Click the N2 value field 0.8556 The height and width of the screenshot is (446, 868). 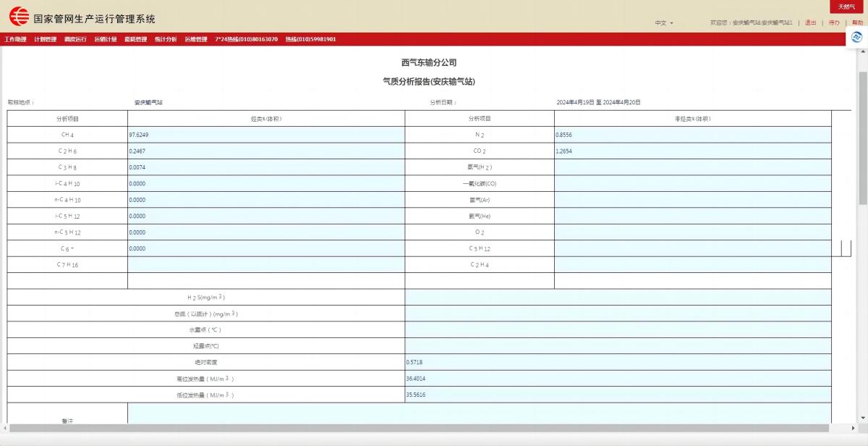pyautogui.click(x=692, y=135)
